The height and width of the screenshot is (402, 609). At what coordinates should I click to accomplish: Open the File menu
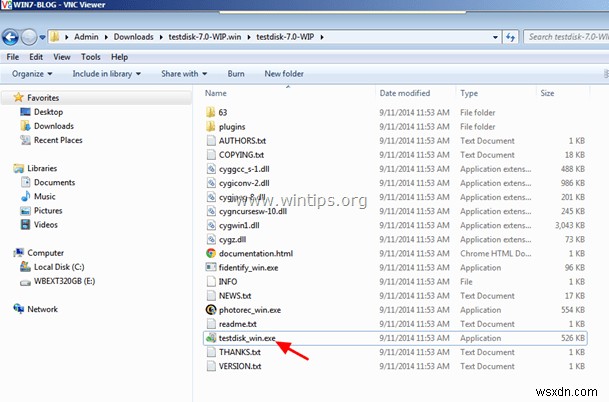(12, 57)
